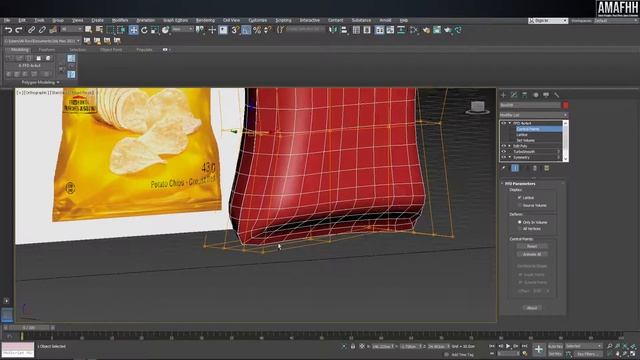Click the red object color swatch
Image resolution: width=640 pixels, height=360 pixels.
[x=566, y=105]
